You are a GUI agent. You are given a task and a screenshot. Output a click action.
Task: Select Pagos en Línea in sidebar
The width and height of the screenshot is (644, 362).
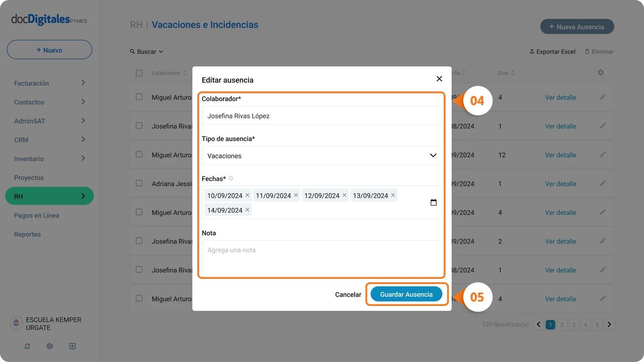pyautogui.click(x=37, y=215)
